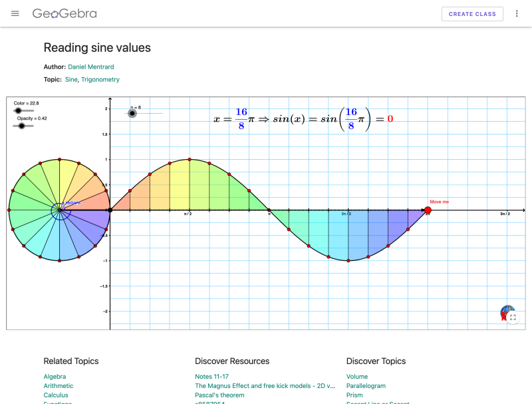
Task: Adjust the Color slider
Action: tap(19, 110)
